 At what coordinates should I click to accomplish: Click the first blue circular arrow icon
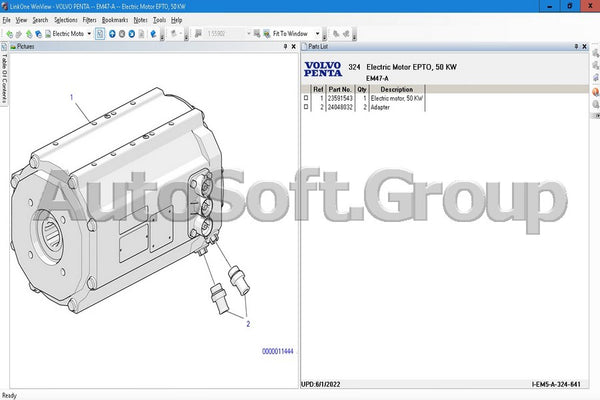112,34
